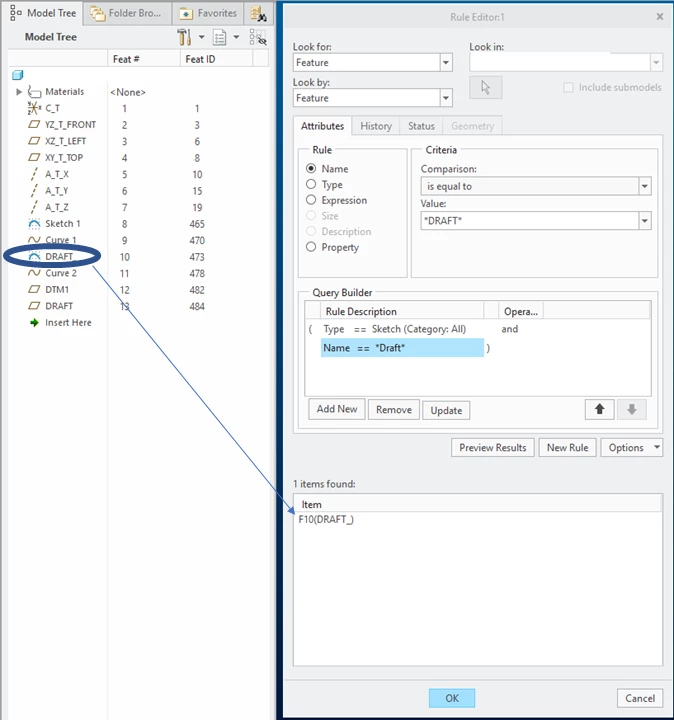Move rule up with the up arrow

click(x=599, y=409)
